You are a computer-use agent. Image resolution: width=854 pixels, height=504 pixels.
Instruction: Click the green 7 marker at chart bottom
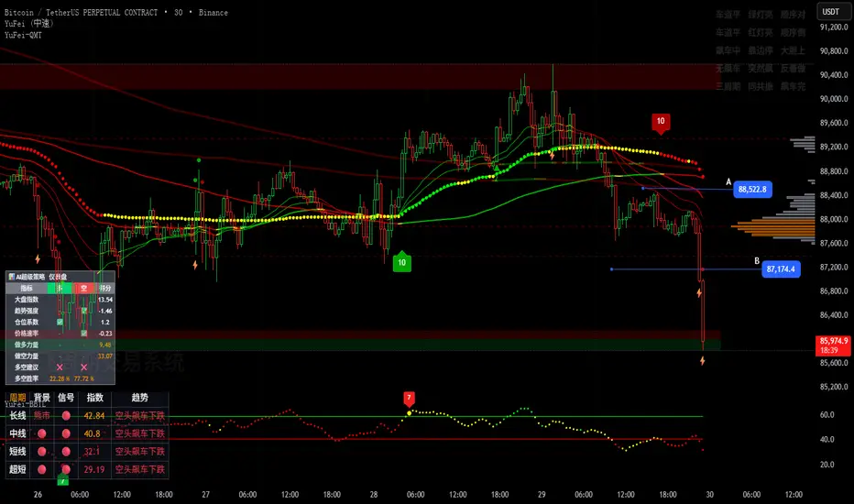[63, 480]
